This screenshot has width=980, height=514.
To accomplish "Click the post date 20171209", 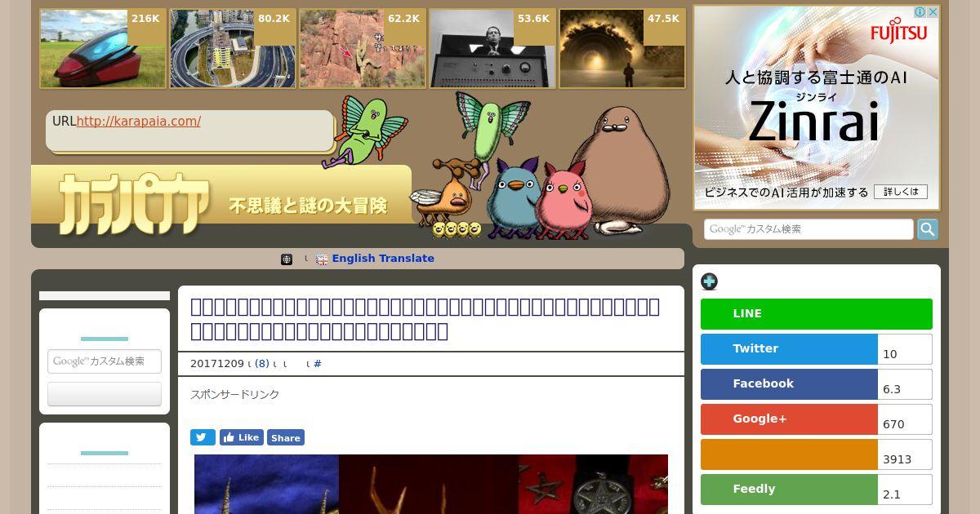I will point(217,364).
